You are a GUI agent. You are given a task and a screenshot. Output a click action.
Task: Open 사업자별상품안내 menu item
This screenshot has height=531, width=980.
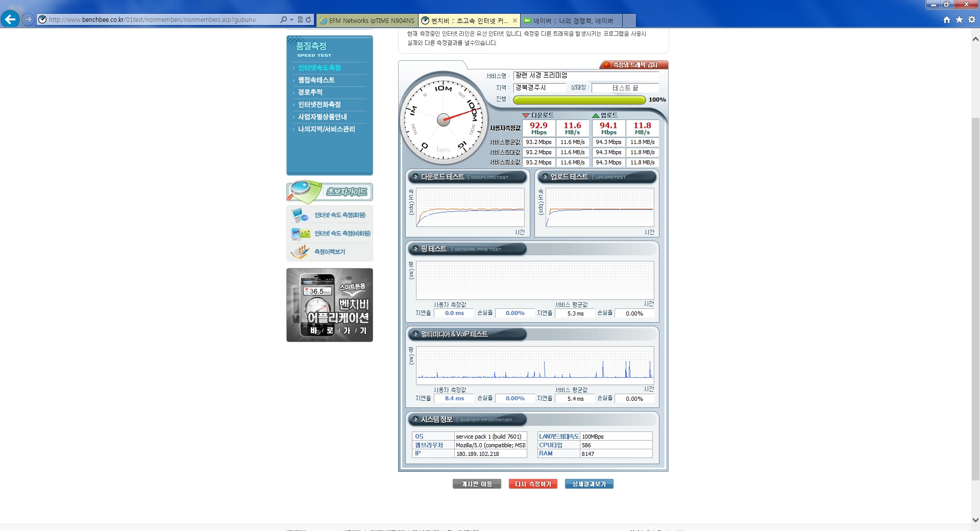point(322,116)
